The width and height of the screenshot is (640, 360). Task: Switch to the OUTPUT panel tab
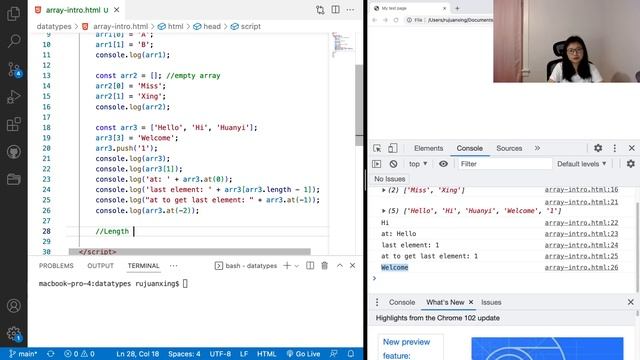pos(100,266)
